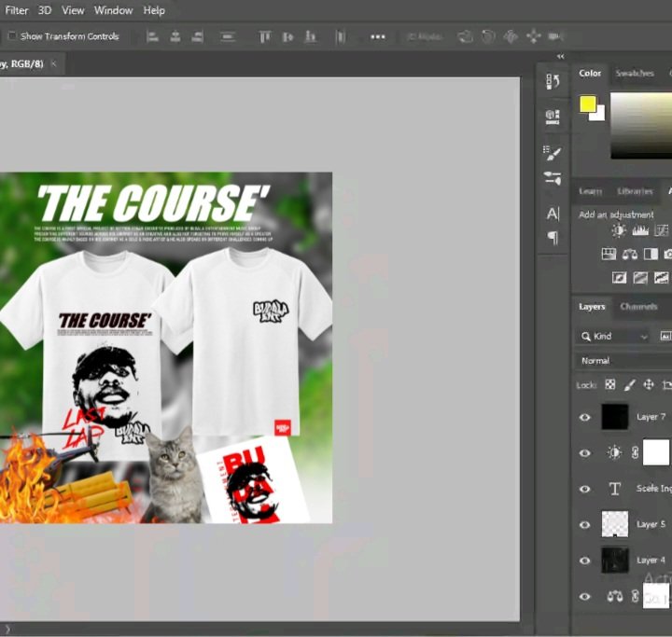Add a Brightness/Contrast adjustment

(x=619, y=231)
